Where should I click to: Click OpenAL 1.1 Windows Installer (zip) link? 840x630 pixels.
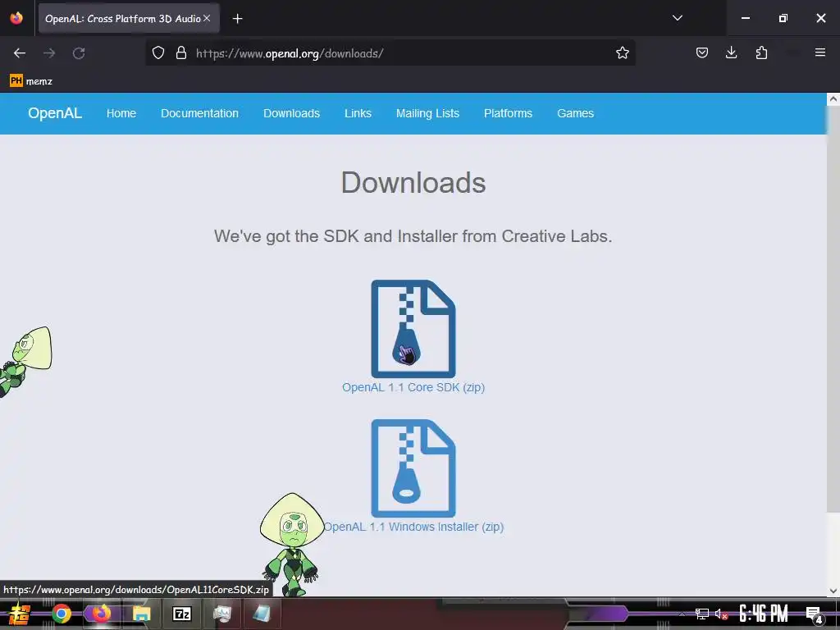(x=413, y=527)
